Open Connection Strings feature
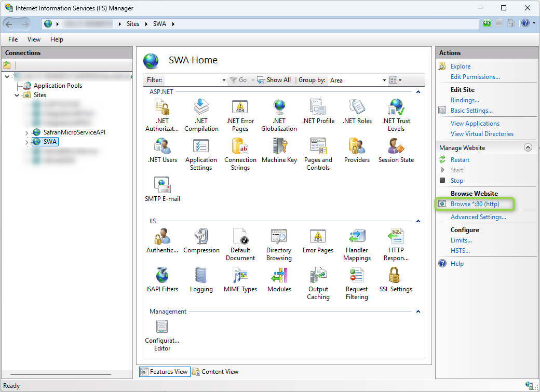 (240, 154)
